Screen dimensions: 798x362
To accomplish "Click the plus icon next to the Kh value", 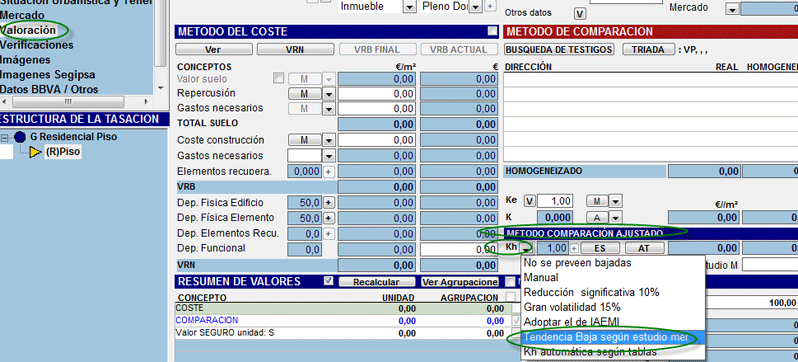I will (574, 248).
